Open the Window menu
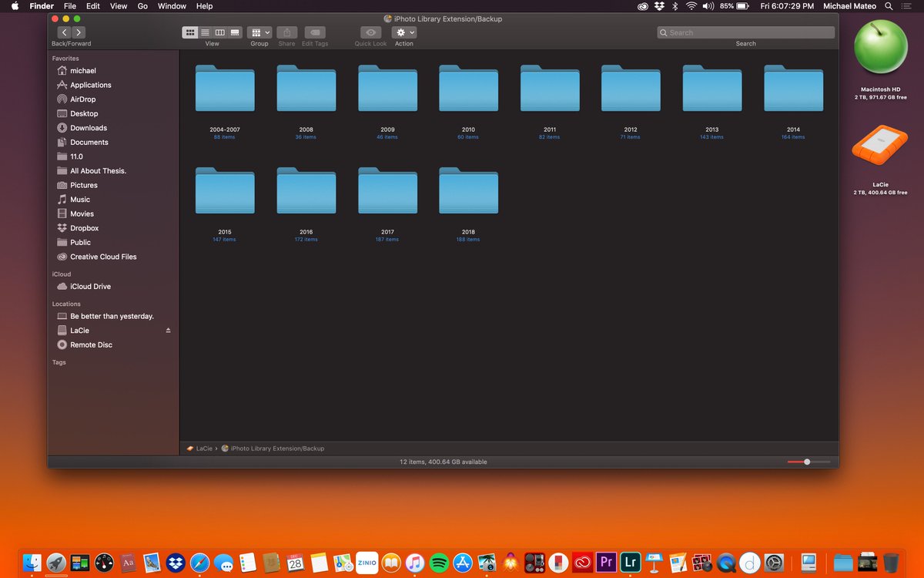Viewport: 924px width, 578px height. pyautogui.click(x=172, y=6)
